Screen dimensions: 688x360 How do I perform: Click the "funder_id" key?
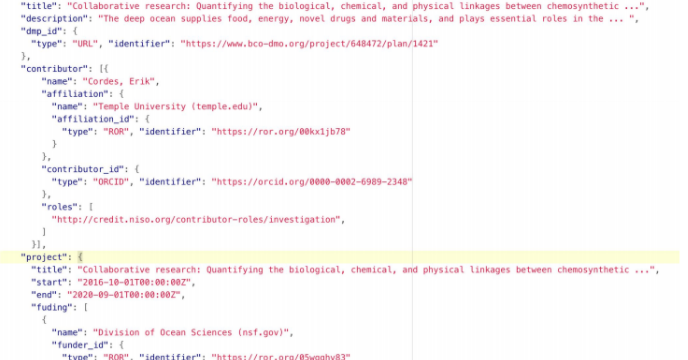(x=79, y=345)
